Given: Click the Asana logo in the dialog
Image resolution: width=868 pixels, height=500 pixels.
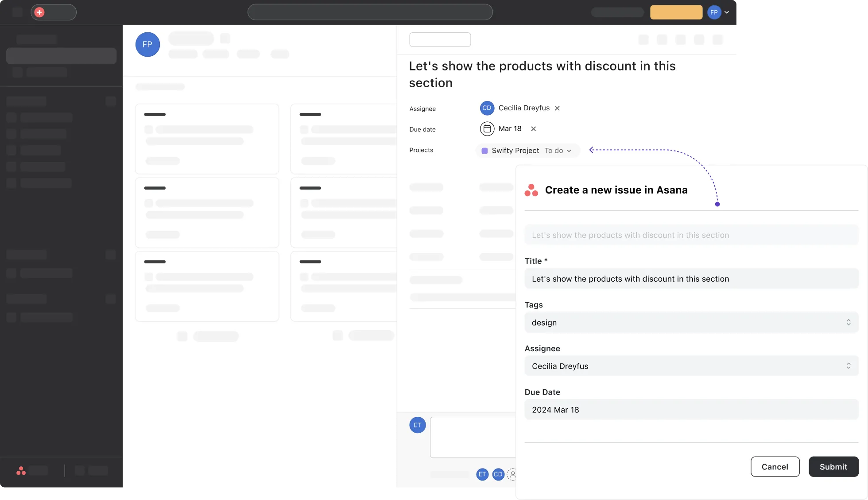Looking at the screenshot, I should click(531, 190).
